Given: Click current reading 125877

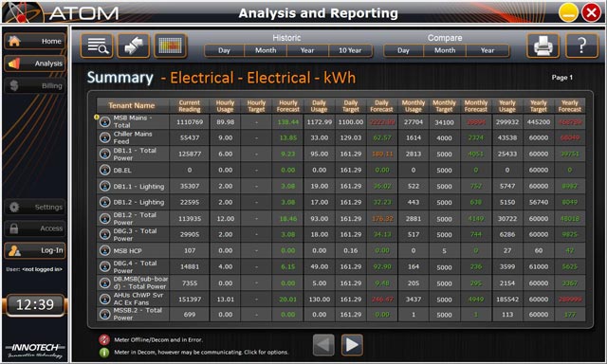Looking at the screenshot, I should pyautogui.click(x=190, y=154).
